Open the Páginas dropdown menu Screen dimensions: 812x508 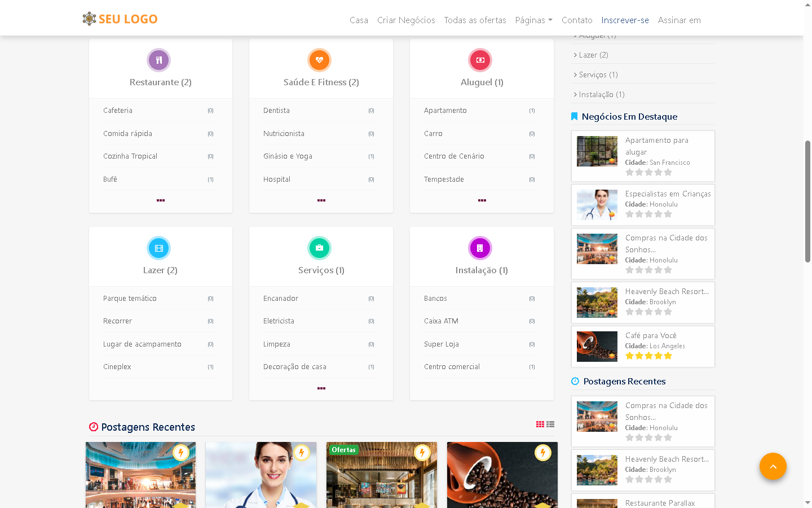[x=533, y=20]
